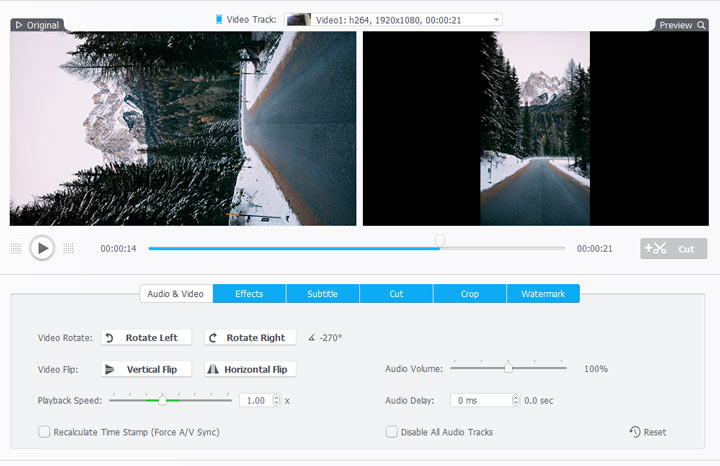This screenshot has width=720, height=466.
Task: Click the Playback Speed slider handle
Action: pos(162,400)
